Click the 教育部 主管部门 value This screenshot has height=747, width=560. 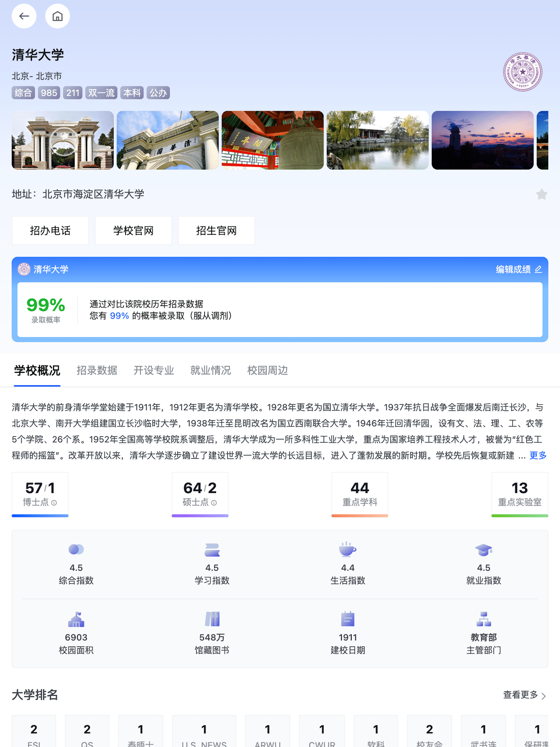484,637
